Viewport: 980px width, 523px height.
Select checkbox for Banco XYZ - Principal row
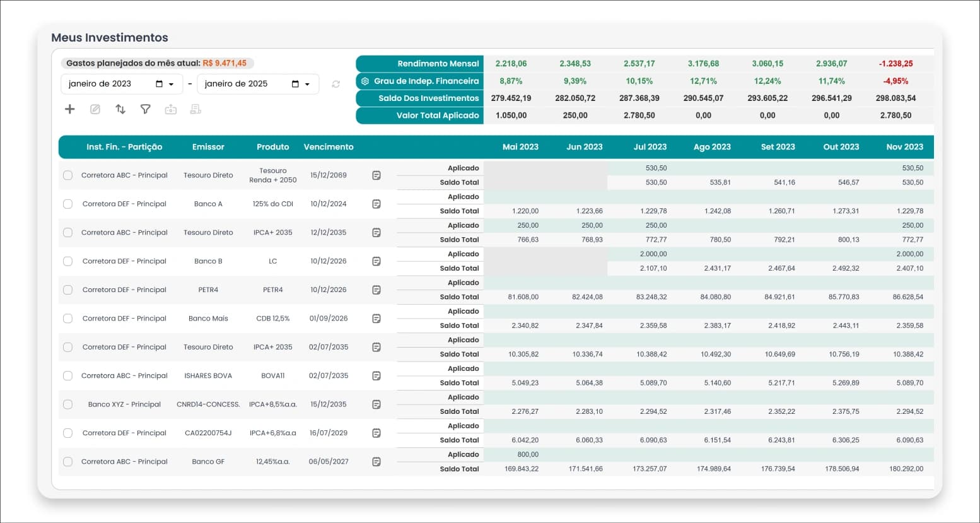click(x=68, y=404)
